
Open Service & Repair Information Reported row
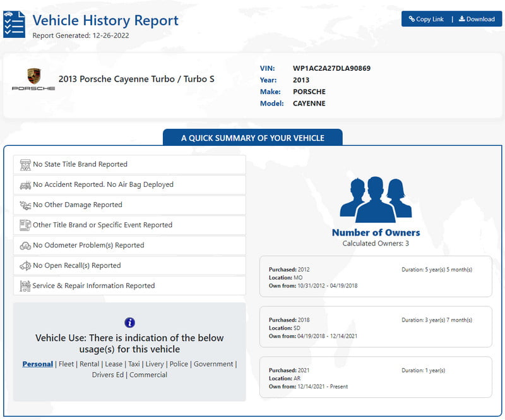(129, 286)
